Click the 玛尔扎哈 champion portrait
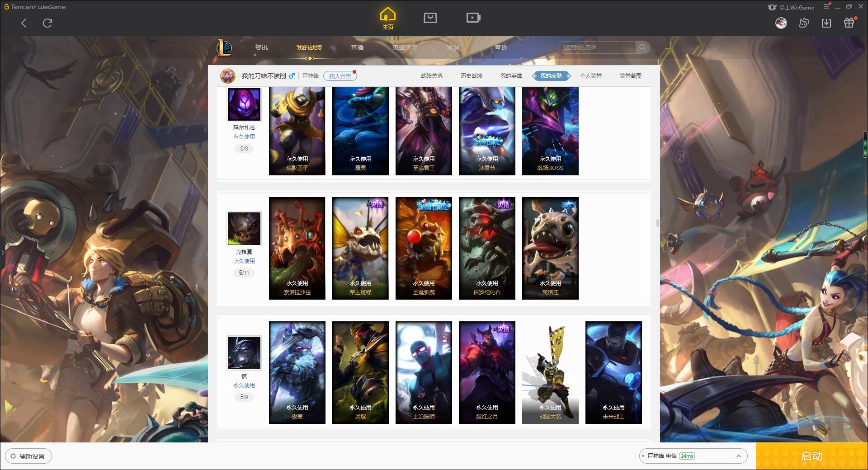 coord(244,104)
